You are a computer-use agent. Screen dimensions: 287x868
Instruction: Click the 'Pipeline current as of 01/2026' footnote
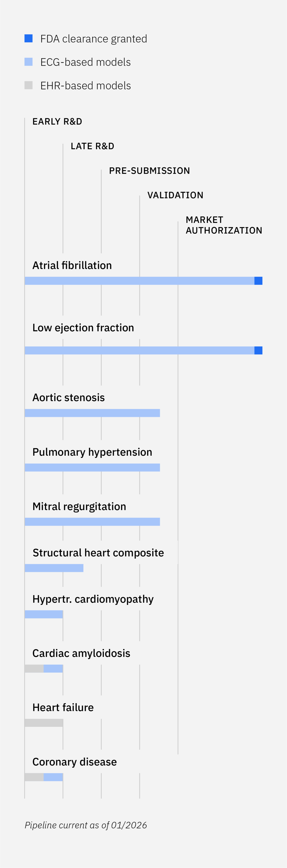(86, 825)
